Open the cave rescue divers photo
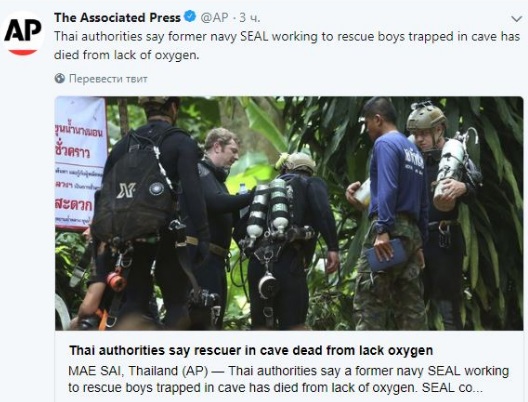The image size is (528, 402). coord(289,213)
